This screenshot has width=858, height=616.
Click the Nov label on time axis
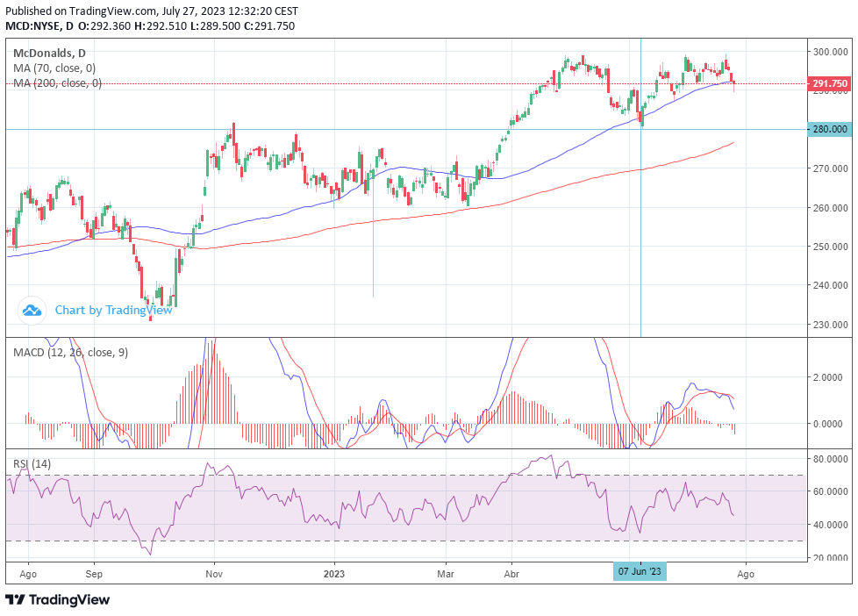tap(214, 574)
